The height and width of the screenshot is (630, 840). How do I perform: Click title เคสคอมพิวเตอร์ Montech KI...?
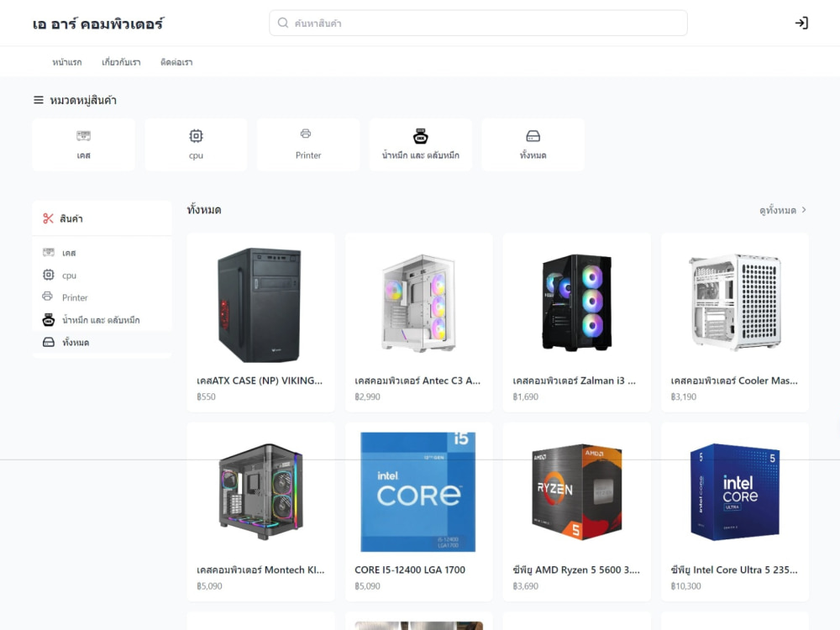pos(260,570)
